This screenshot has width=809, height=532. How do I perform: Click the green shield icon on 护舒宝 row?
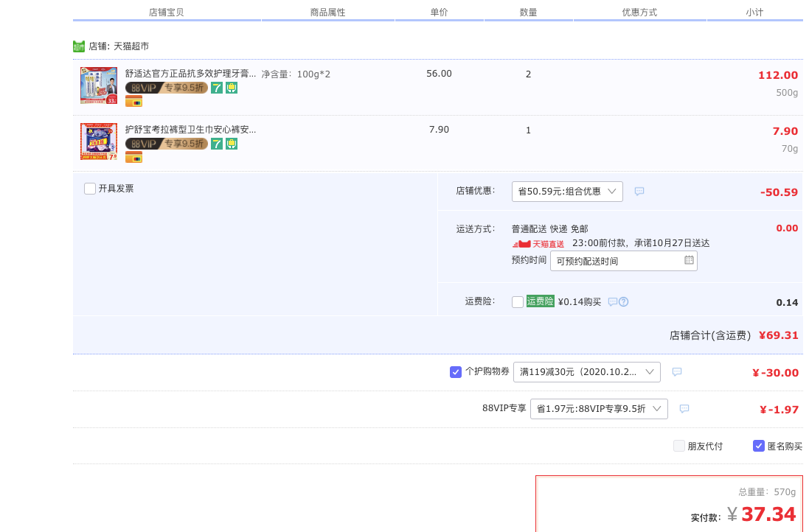tap(232, 144)
